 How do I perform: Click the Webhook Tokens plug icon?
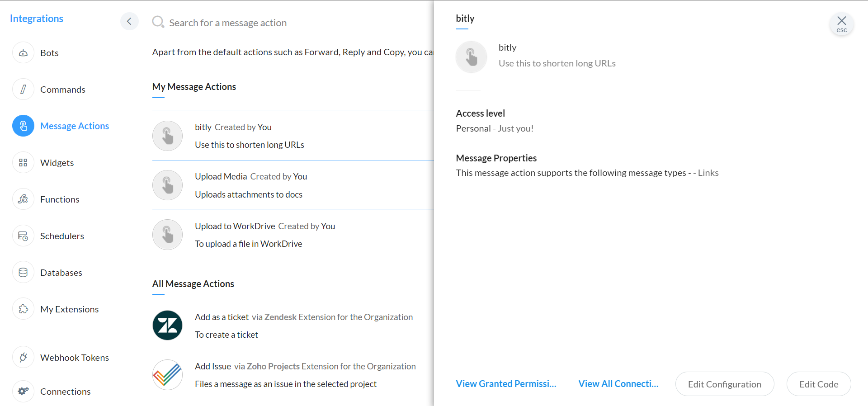[23, 358]
